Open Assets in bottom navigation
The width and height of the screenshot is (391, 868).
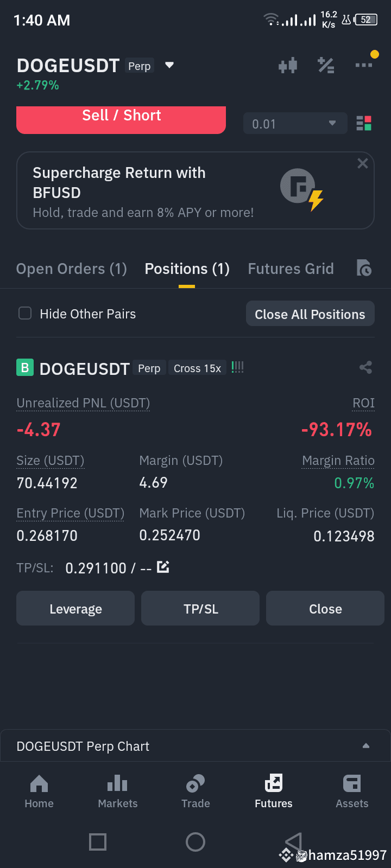coord(352,792)
